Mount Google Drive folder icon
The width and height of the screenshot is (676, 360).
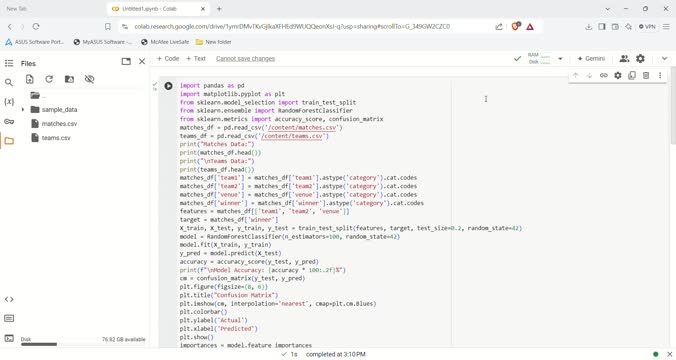click(69, 79)
